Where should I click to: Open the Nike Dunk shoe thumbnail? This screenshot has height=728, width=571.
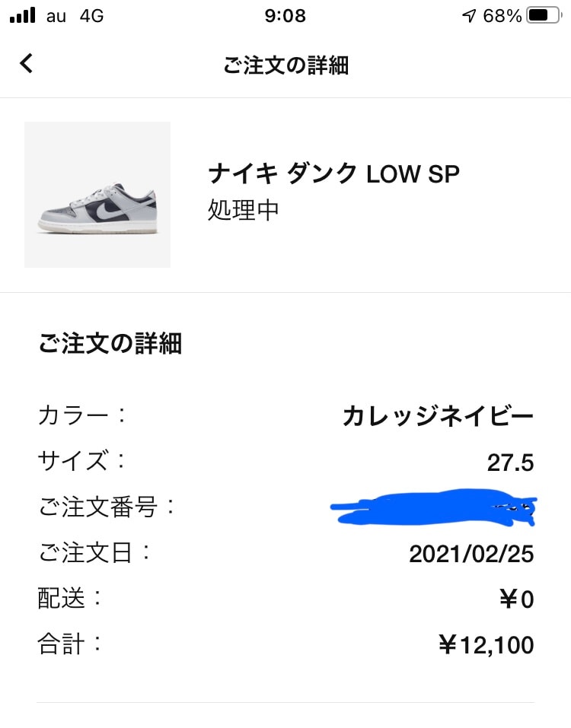tap(97, 195)
